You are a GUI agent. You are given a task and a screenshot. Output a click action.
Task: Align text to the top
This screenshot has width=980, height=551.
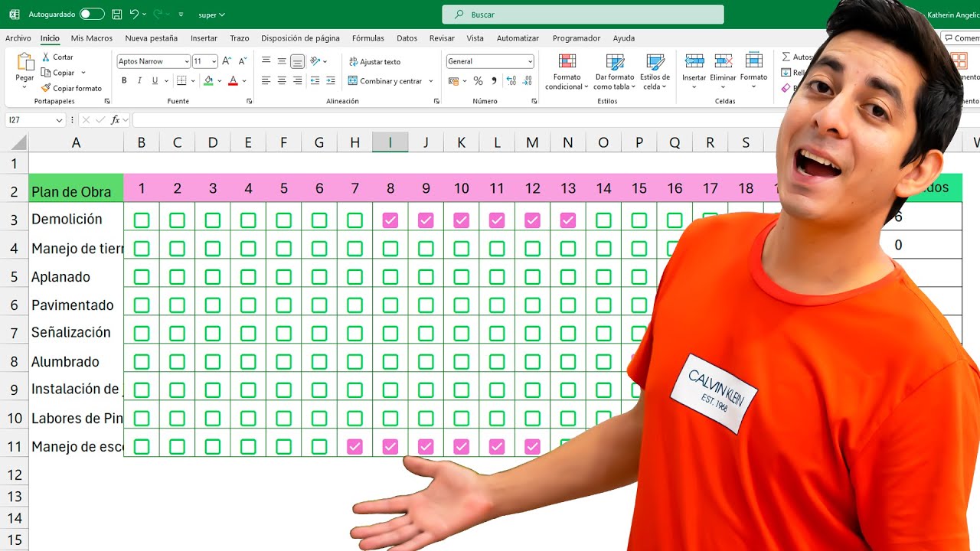(x=266, y=61)
